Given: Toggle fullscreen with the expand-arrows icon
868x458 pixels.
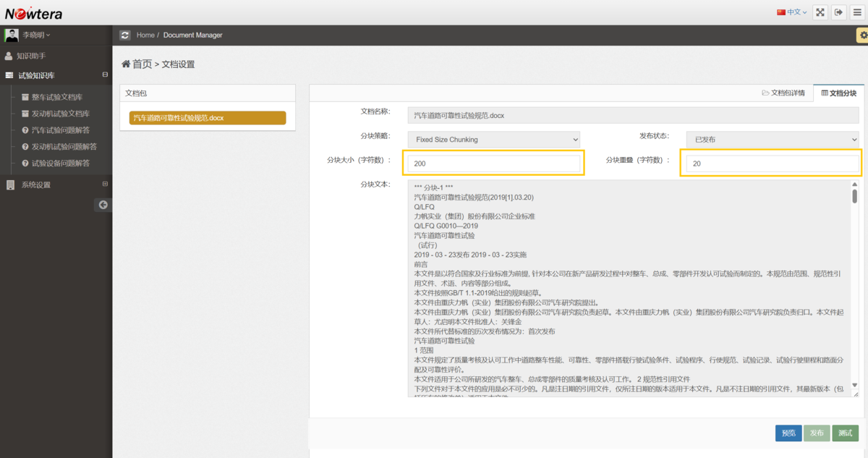Looking at the screenshot, I should (820, 12).
